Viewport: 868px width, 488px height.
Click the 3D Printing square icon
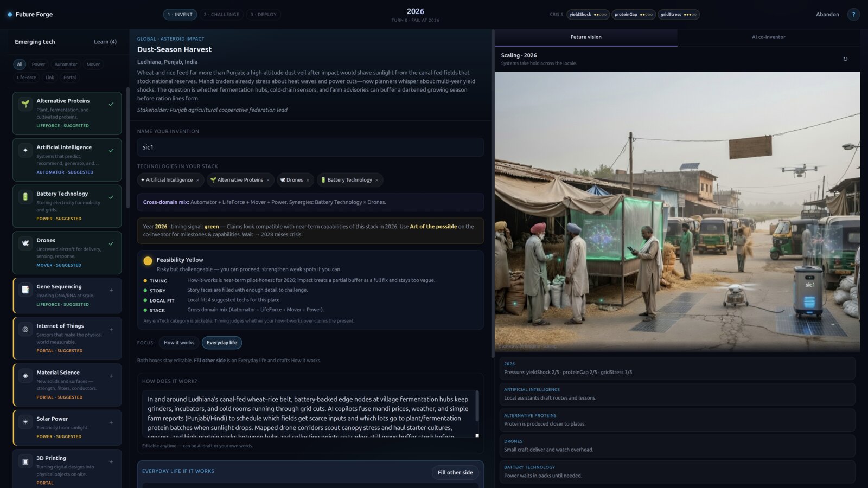[x=25, y=461]
